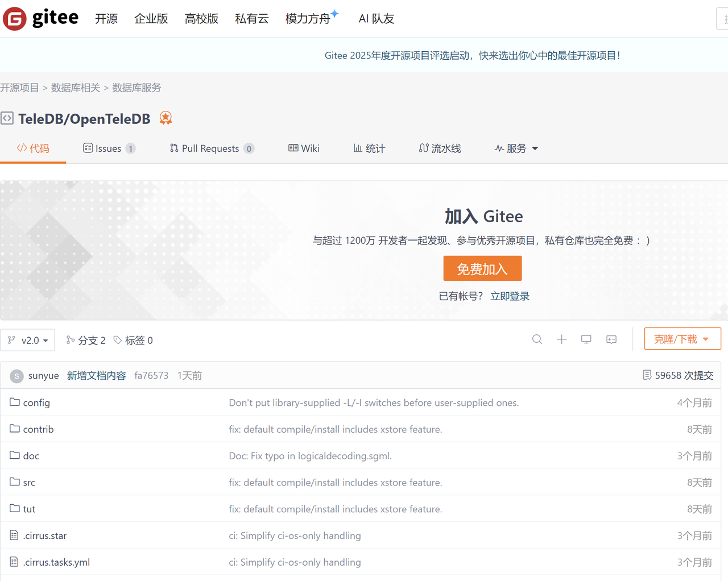Viewport: 728px width, 581px height.
Task: Launch the Web IDE monitor icon
Action: [x=586, y=339]
